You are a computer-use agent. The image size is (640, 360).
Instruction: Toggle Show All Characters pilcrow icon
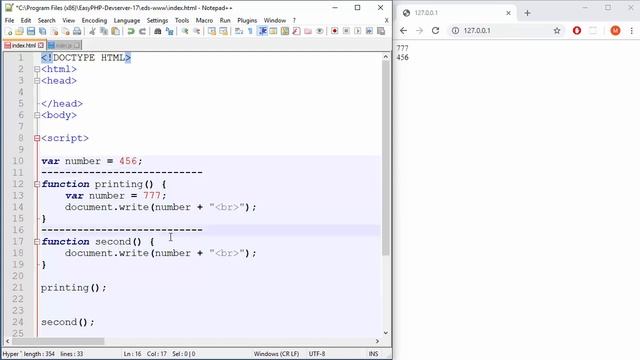click(250, 31)
